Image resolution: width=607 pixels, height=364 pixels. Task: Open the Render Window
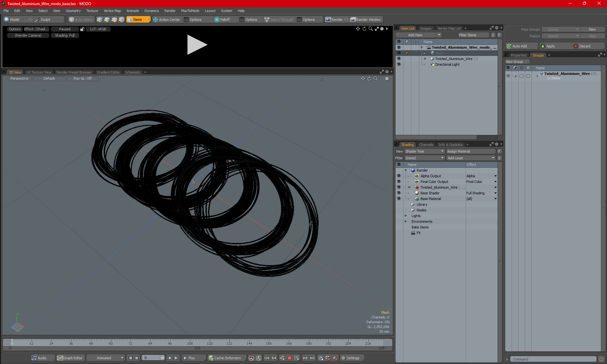[366, 20]
